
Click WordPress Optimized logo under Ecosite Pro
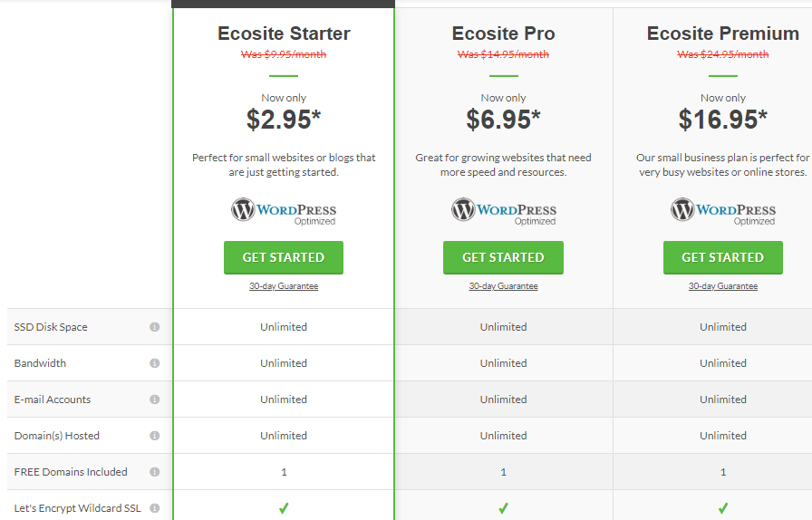point(504,211)
